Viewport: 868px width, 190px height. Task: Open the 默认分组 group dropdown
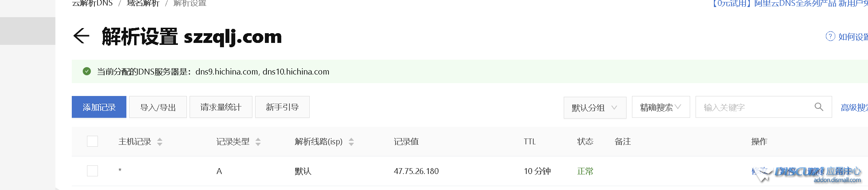point(595,107)
